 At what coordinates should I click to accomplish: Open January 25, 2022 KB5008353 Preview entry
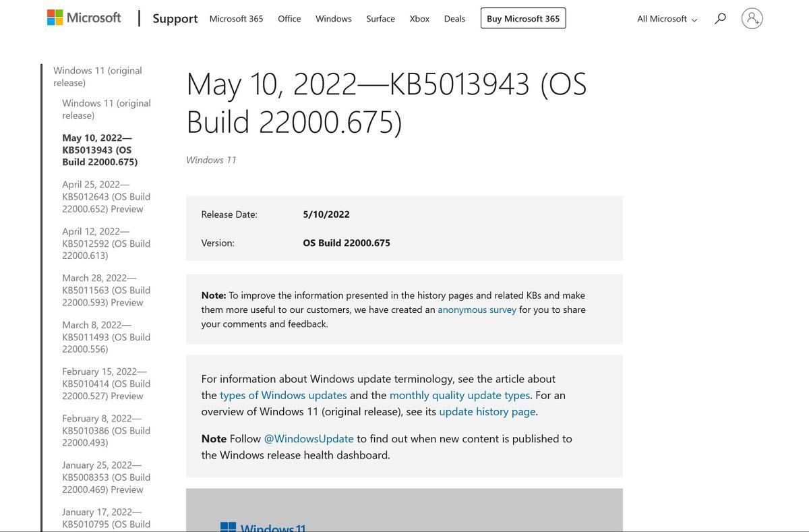[x=107, y=477]
